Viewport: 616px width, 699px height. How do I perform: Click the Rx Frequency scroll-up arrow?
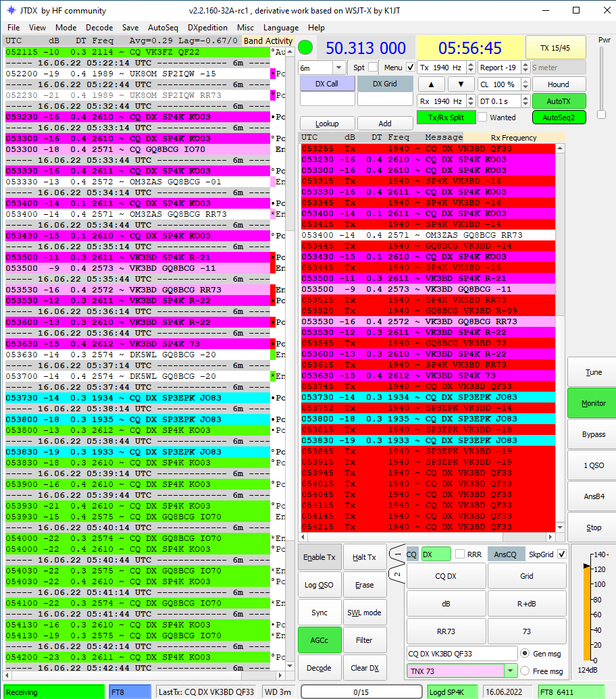point(561,148)
